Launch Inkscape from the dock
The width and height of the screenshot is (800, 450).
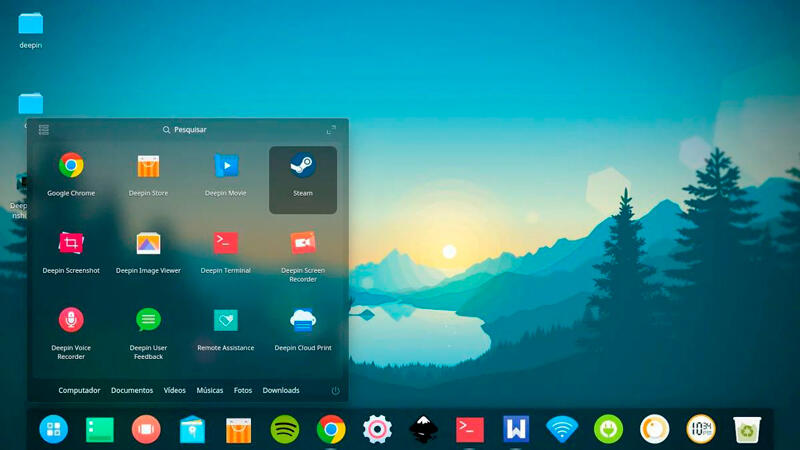[x=423, y=429]
